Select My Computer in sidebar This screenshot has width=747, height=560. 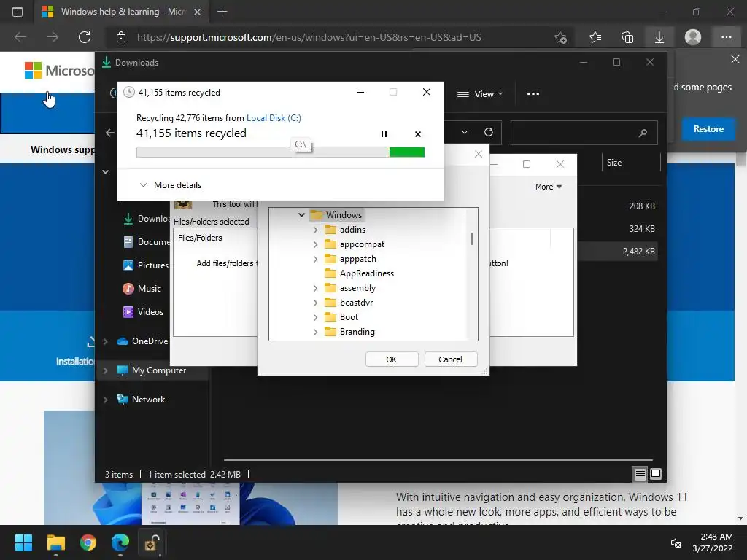pyautogui.click(x=152, y=370)
